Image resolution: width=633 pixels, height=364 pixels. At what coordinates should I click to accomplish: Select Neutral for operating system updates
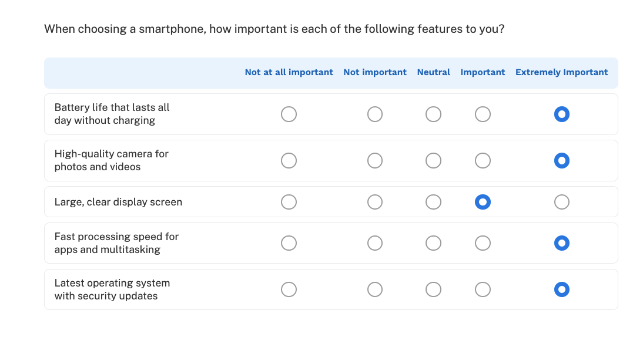point(433,289)
